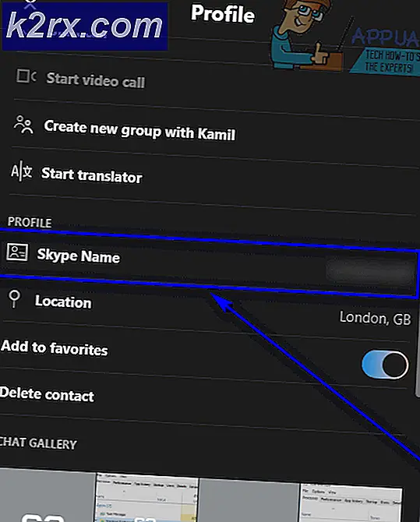
Task: Open the first chat gallery thumbnail
Action: tap(48, 496)
